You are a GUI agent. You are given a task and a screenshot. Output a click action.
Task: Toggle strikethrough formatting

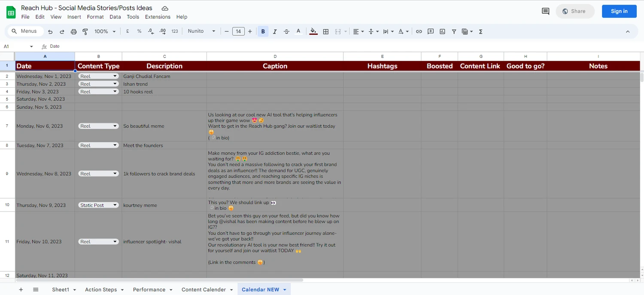click(x=286, y=31)
